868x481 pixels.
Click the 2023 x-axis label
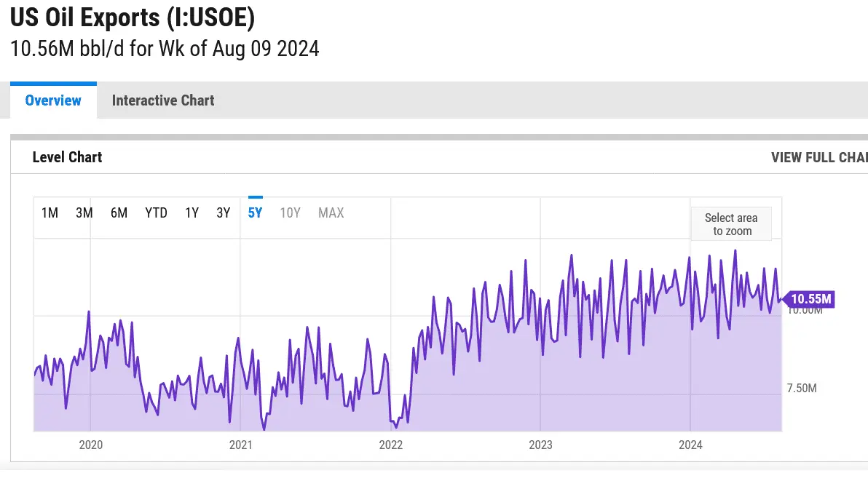[540, 445]
